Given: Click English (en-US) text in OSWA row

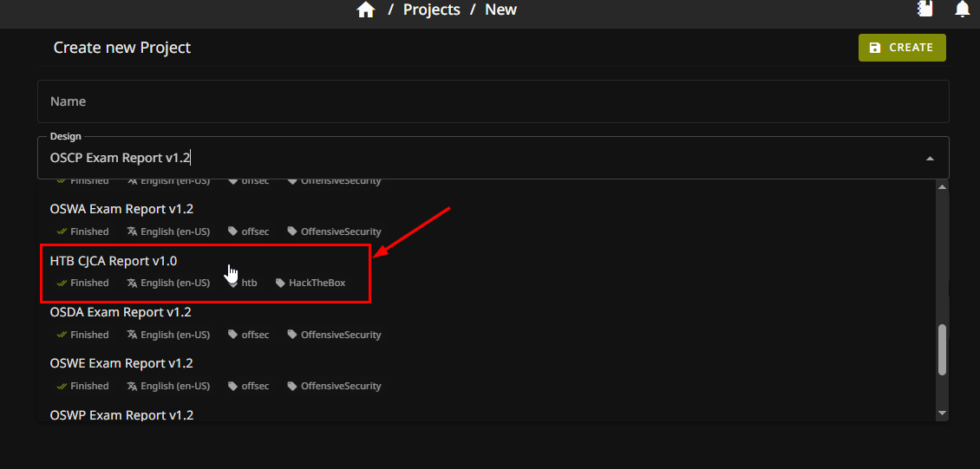Looking at the screenshot, I should (175, 231).
